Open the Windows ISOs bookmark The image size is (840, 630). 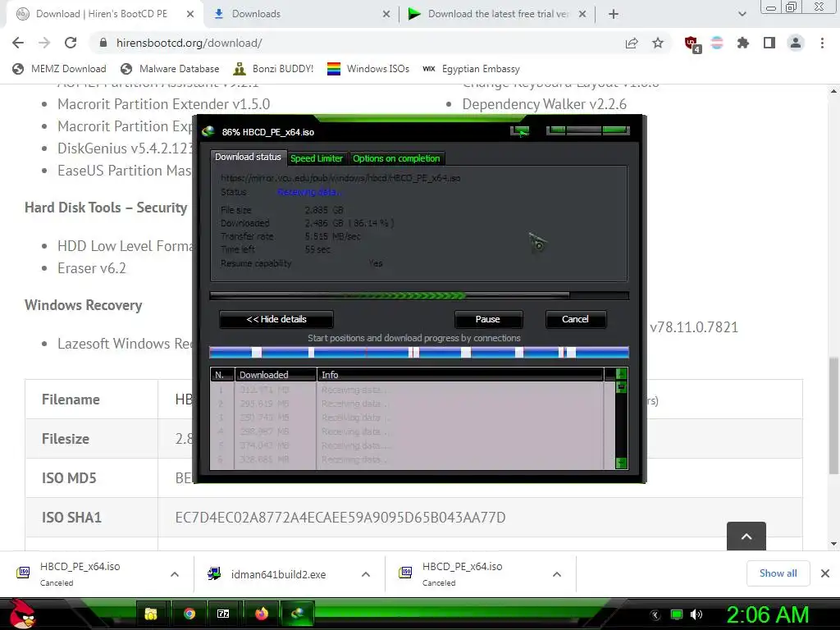point(368,69)
